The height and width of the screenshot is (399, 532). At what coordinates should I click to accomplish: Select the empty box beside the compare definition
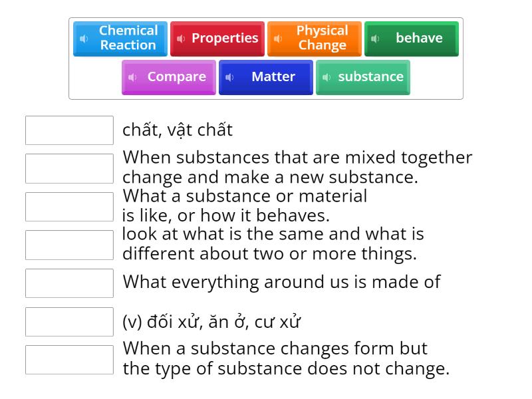(x=69, y=245)
